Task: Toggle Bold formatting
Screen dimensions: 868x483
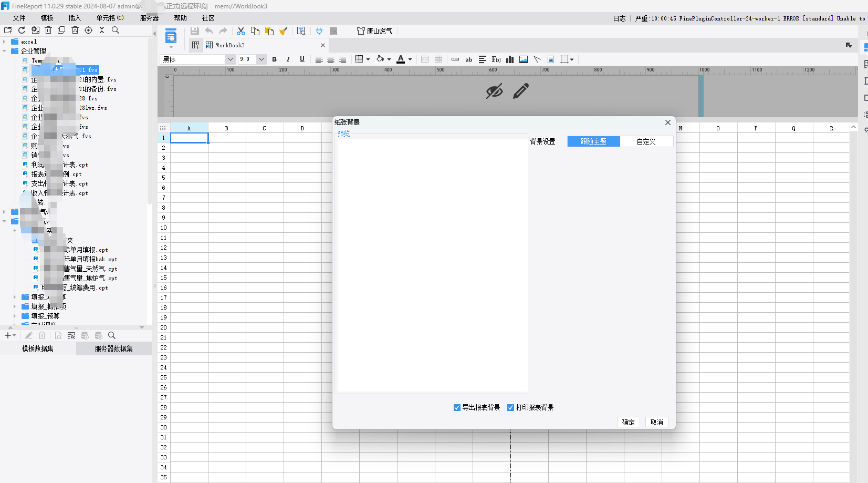Action: coord(274,59)
